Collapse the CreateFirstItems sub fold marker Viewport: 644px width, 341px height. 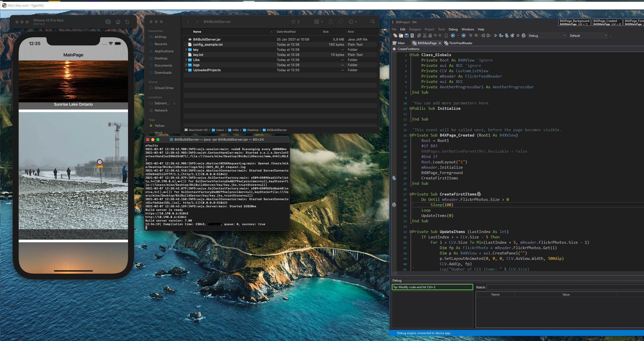pos(411,194)
